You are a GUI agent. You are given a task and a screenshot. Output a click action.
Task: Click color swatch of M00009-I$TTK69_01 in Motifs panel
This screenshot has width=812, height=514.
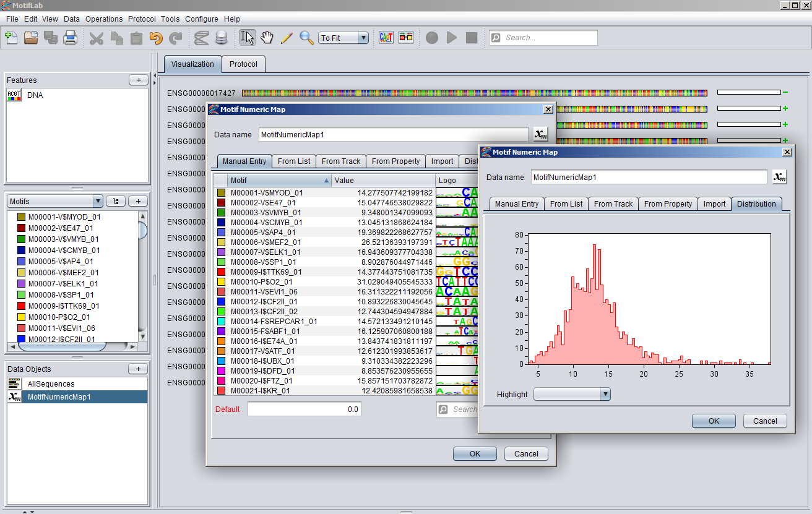[21, 306]
